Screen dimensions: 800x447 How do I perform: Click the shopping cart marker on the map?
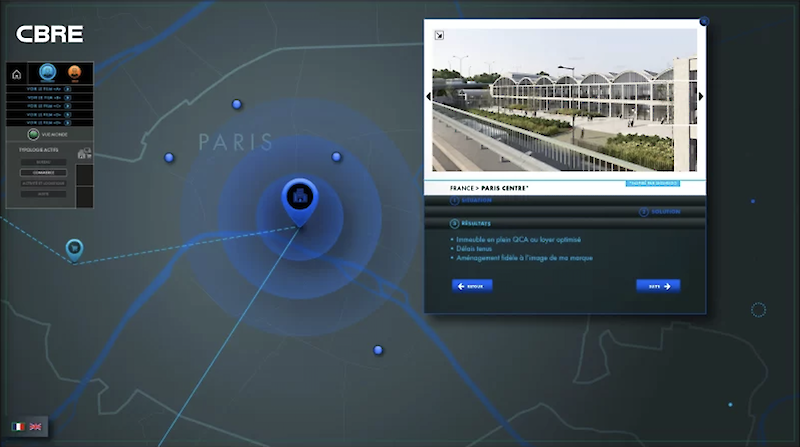click(74, 248)
